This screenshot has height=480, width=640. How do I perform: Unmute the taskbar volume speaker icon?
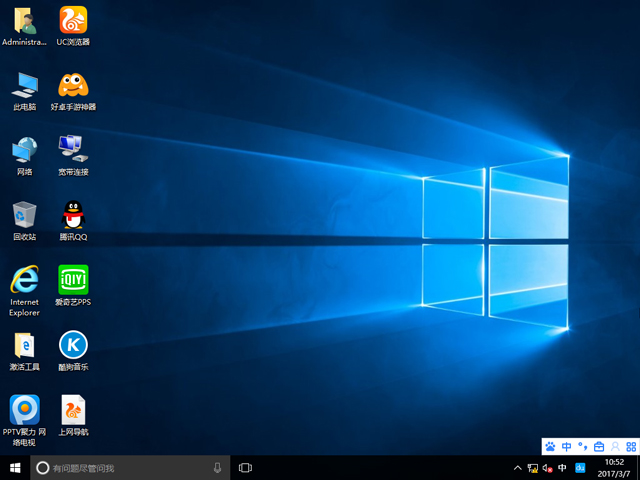tap(548, 468)
